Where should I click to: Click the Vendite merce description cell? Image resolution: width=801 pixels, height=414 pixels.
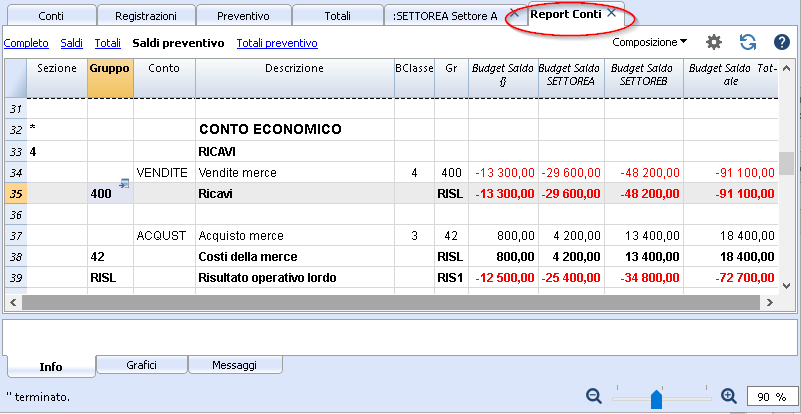click(x=295, y=173)
